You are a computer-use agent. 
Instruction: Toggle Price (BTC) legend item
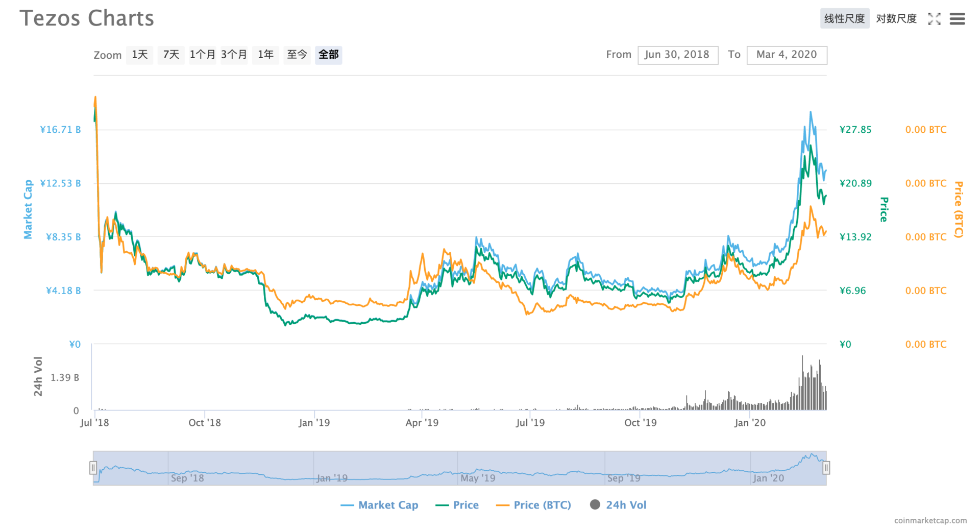(x=542, y=505)
